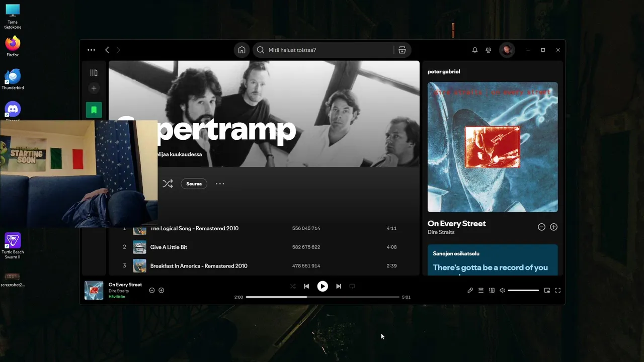Open the Turtle Beach Swarm II shortcut
The width and height of the screenshot is (644, 362).
coord(13,245)
